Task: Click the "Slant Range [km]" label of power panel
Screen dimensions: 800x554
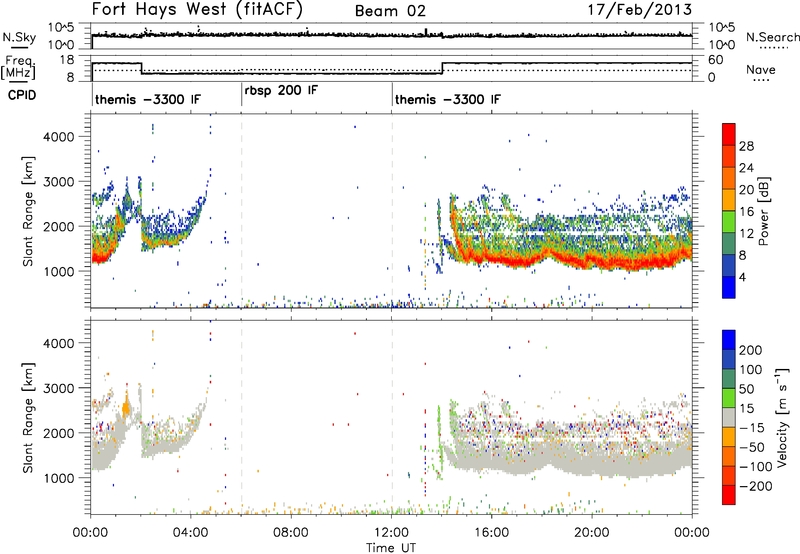Action: (x=29, y=211)
